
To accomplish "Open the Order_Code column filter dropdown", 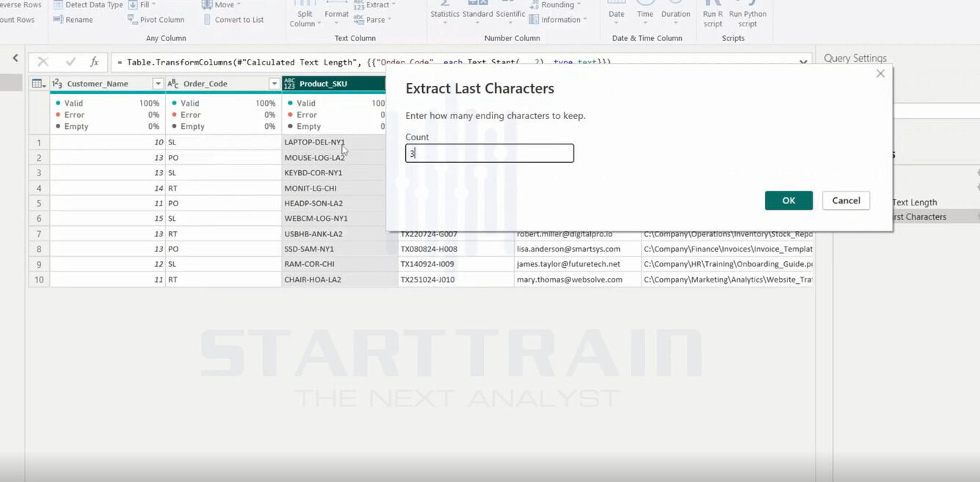I will tap(274, 84).
